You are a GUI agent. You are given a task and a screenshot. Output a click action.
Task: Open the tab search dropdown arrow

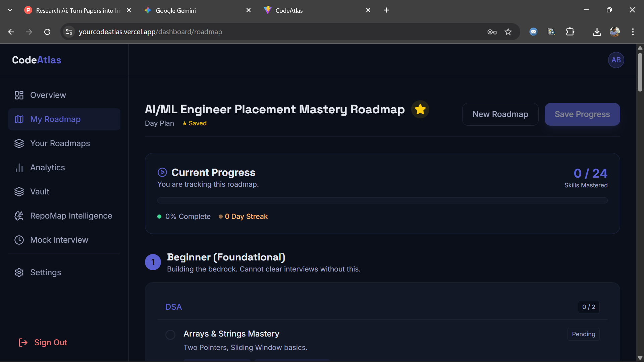tap(10, 10)
